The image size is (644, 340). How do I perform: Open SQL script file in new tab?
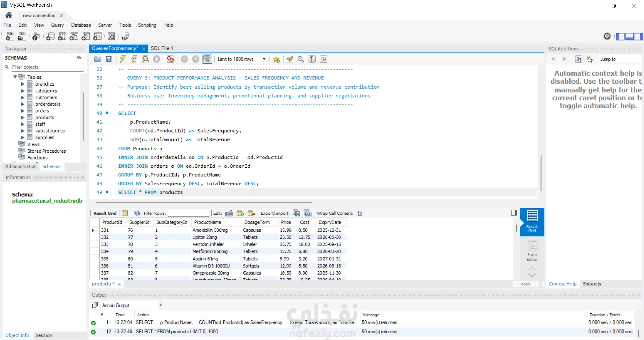pos(22,36)
